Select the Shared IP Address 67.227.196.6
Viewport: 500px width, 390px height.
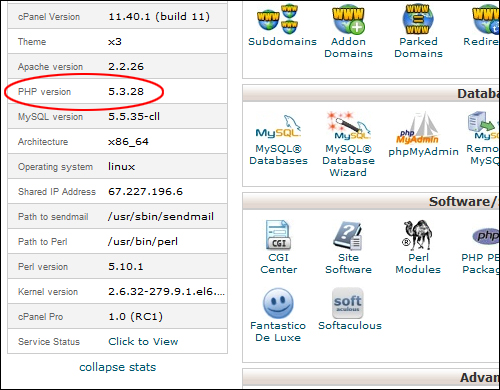pyautogui.click(x=146, y=192)
